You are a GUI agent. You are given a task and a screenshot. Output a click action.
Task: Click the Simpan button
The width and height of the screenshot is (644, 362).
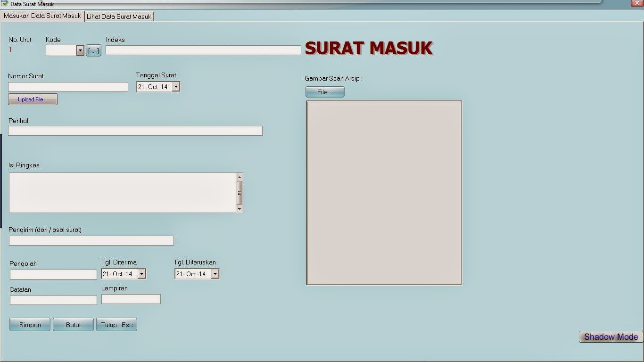point(30,325)
